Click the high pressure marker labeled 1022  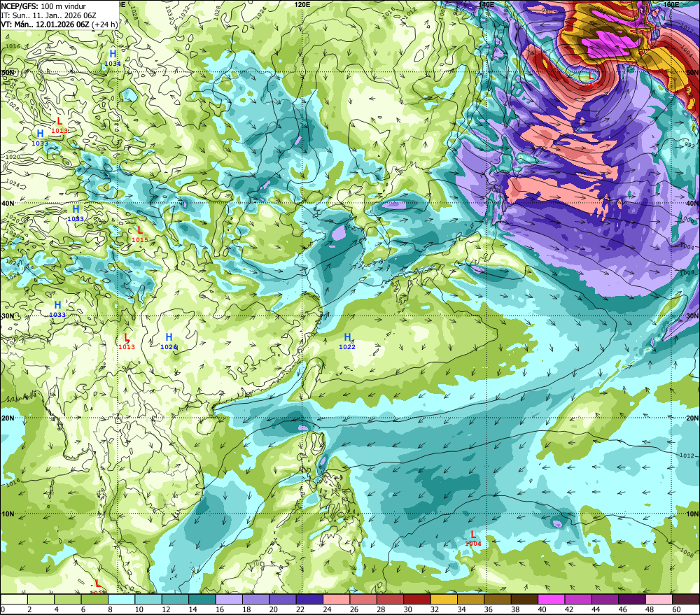pyautogui.click(x=347, y=341)
